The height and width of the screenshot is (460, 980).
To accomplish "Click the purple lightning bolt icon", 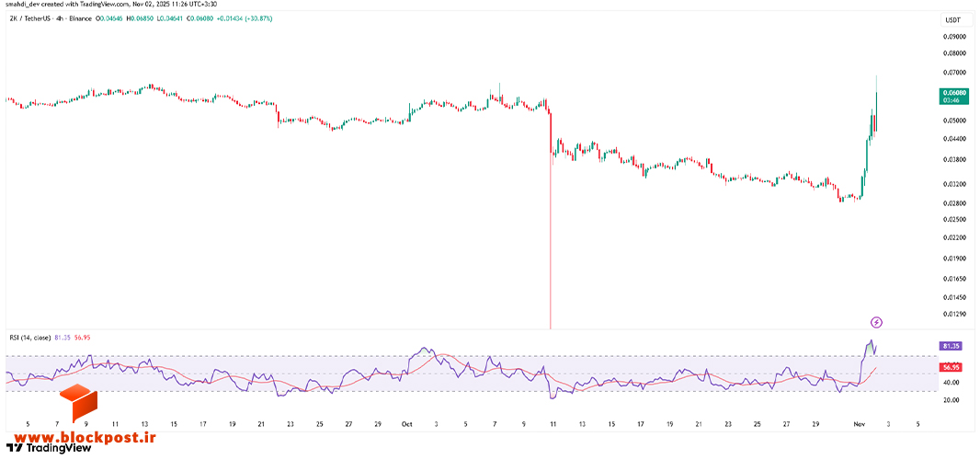I will [x=876, y=322].
